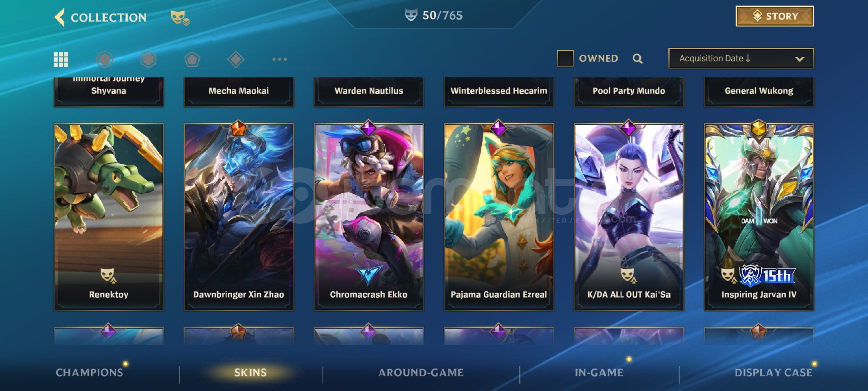This screenshot has width=868, height=391.
Task: Filter by first round rarity icon
Action: point(105,59)
